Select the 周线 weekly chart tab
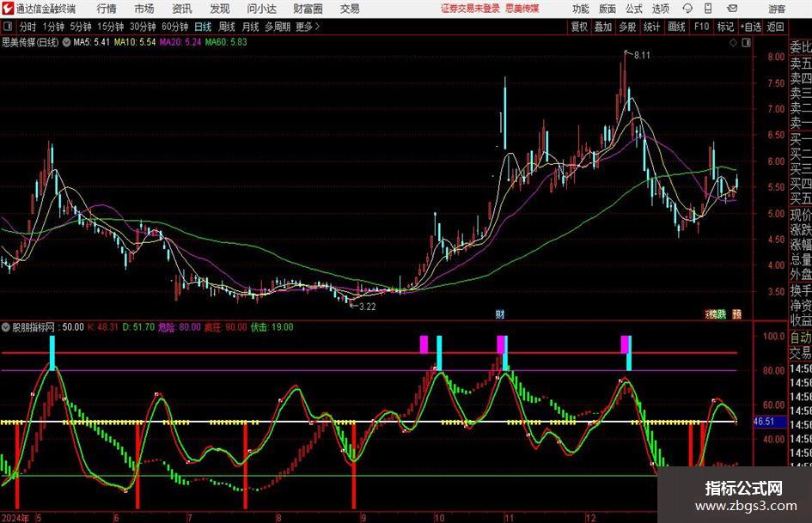The image size is (812, 523). click(227, 27)
